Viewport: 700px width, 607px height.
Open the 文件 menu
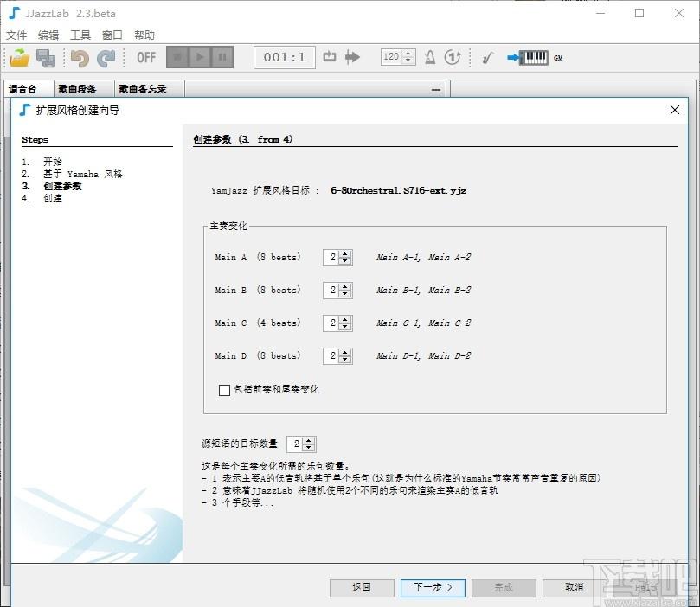tap(16, 35)
